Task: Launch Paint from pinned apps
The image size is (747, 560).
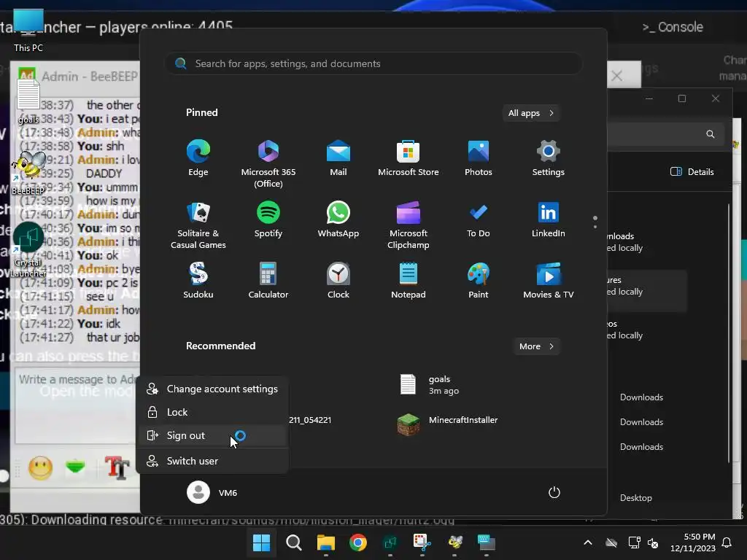Action: pos(479,281)
